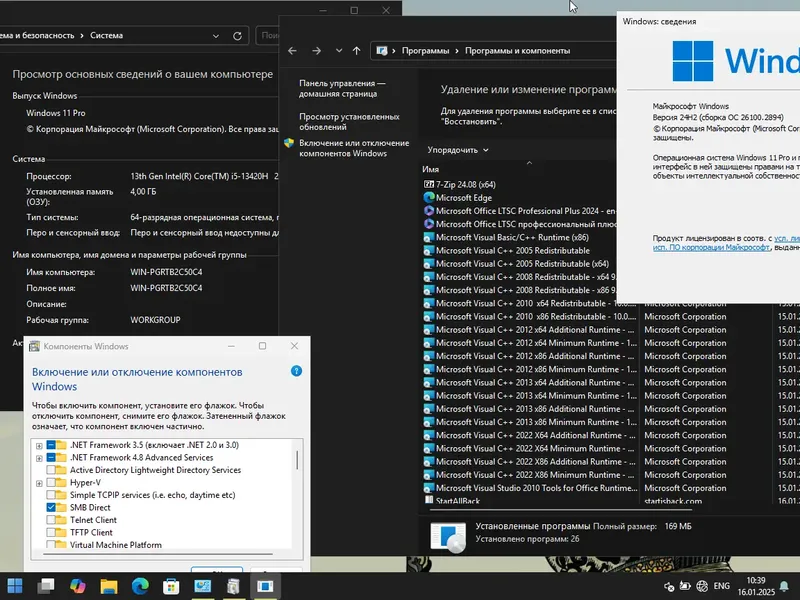Click the 7-Zip 24.08 program icon
800x600 pixels.
click(429, 184)
